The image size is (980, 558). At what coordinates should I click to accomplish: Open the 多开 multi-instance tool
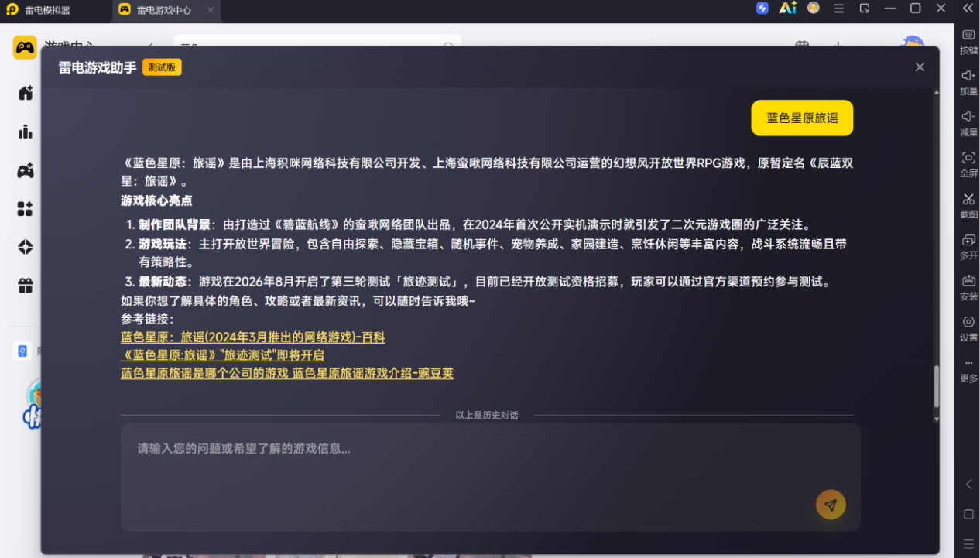pos(968,246)
